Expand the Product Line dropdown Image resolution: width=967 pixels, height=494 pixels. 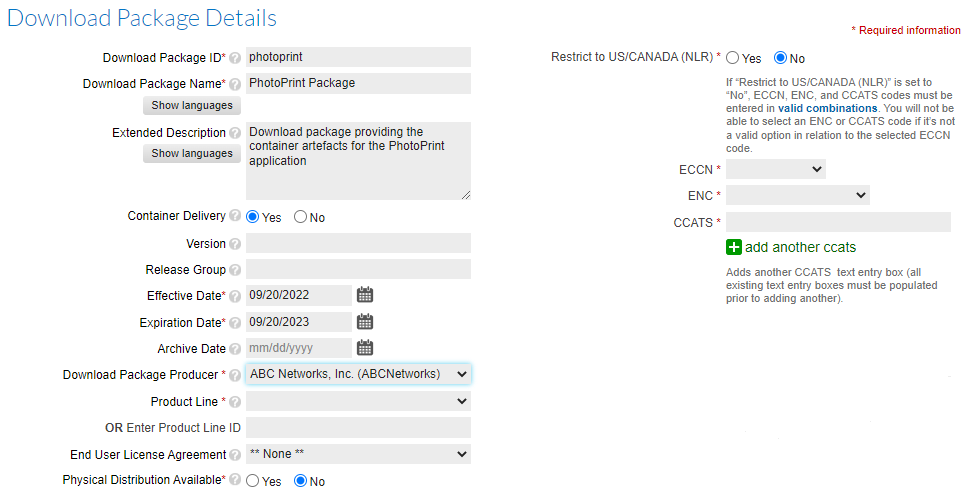pyautogui.click(x=358, y=401)
